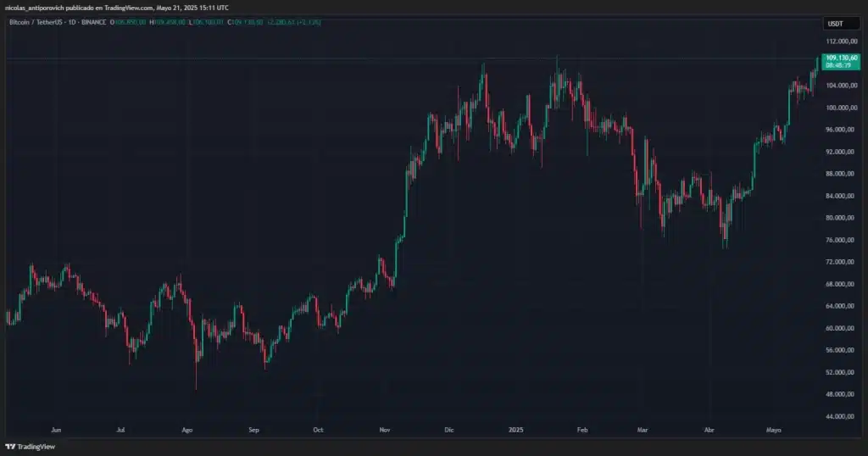Click the open price value after O

(x=130, y=22)
